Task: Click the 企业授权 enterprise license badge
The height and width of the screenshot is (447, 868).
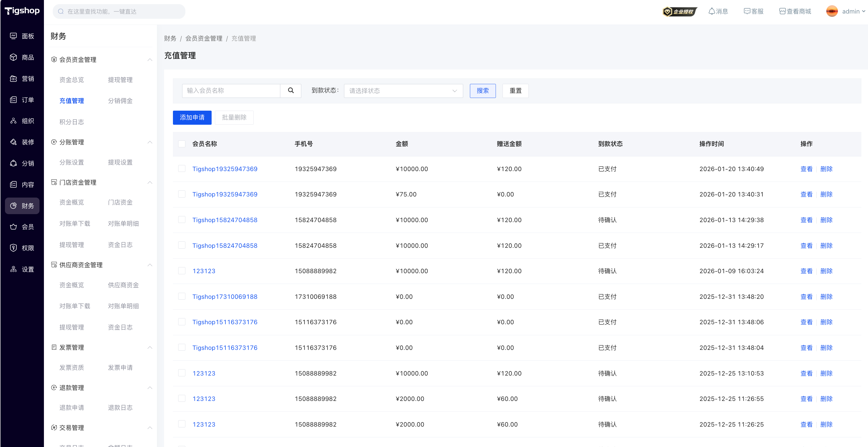Action: pos(679,11)
